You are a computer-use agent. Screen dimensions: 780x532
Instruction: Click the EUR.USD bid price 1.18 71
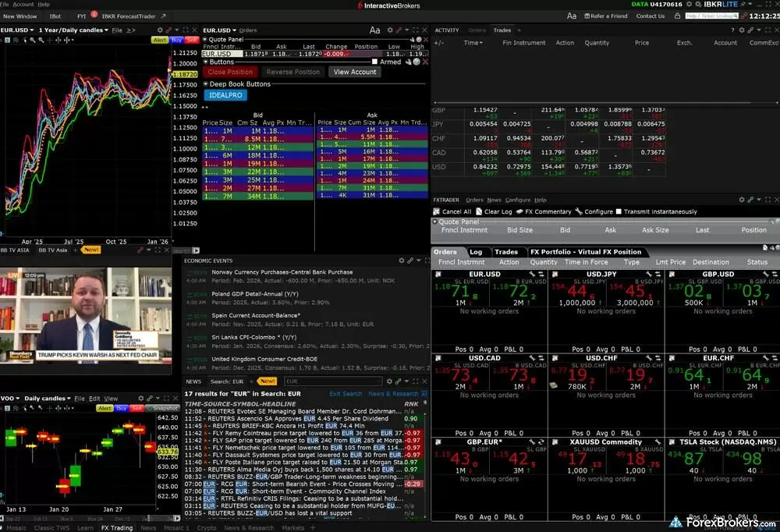click(459, 292)
